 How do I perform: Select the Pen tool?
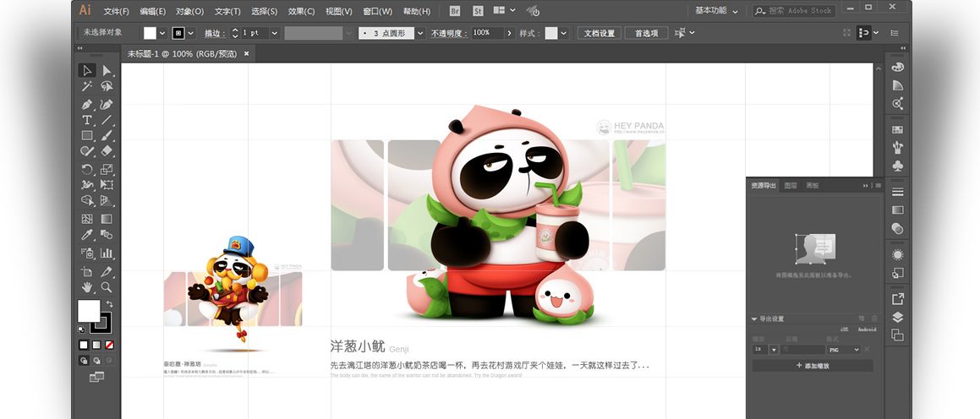tap(87, 105)
